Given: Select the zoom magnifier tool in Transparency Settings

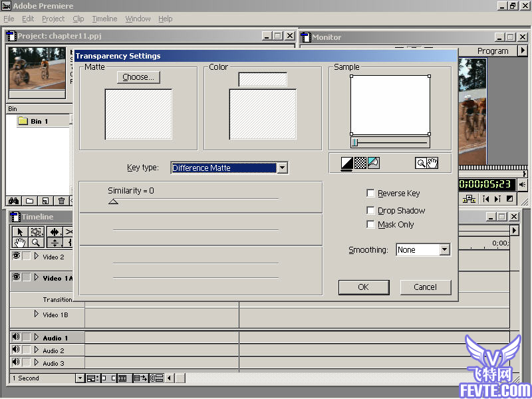Looking at the screenshot, I should [421, 163].
